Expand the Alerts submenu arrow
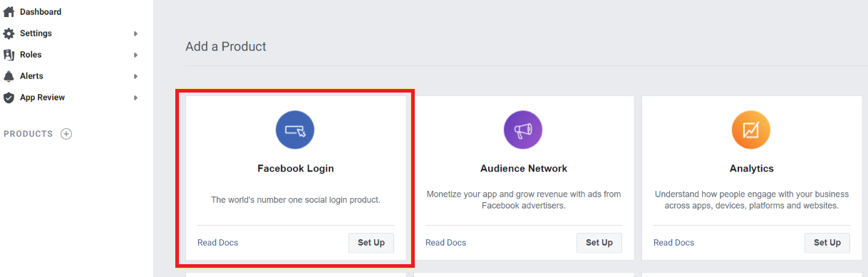Viewport: 868px width, 277px height. [x=135, y=76]
